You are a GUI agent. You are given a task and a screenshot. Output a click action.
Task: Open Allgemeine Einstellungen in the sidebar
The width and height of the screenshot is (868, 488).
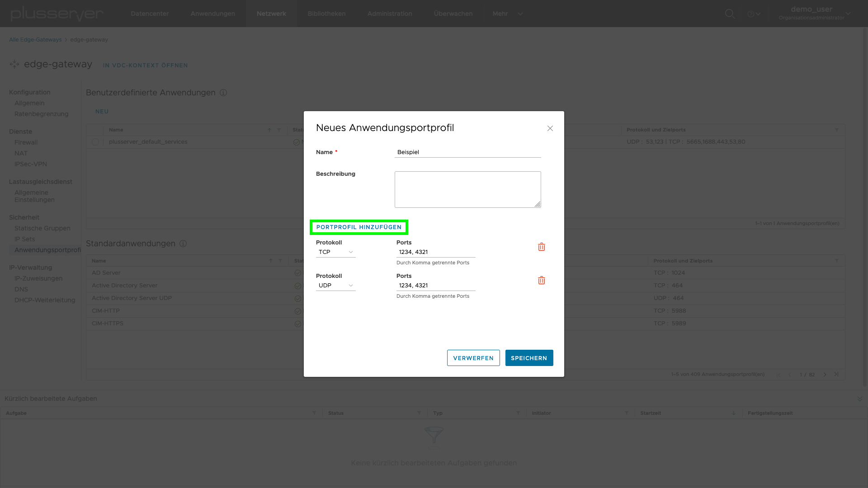(x=34, y=196)
